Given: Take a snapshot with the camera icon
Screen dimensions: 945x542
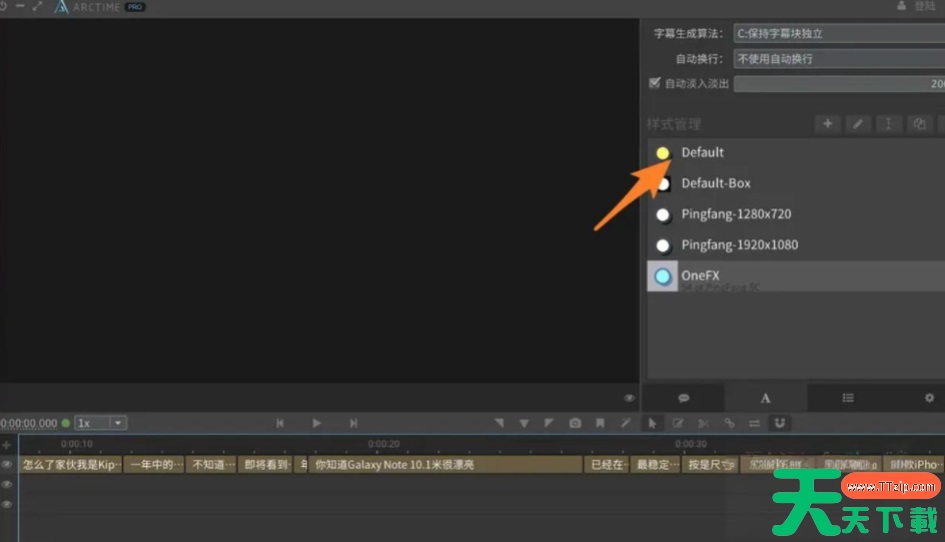Looking at the screenshot, I should pyautogui.click(x=575, y=423).
